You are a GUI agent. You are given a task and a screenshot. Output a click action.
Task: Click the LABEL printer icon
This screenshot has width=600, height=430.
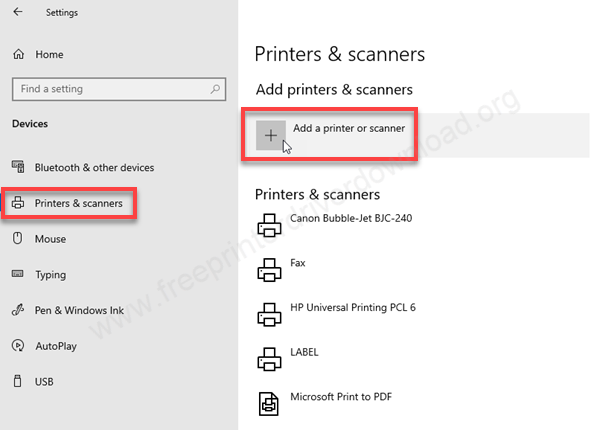tap(269, 359)
